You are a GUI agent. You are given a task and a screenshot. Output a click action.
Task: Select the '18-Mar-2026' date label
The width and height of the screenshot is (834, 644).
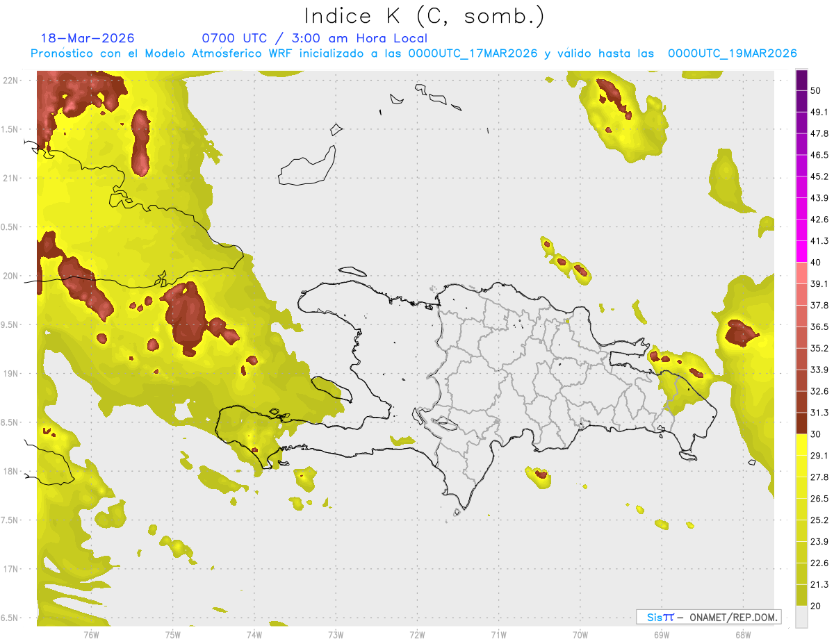pyautogui.click(x=88, y=38)
